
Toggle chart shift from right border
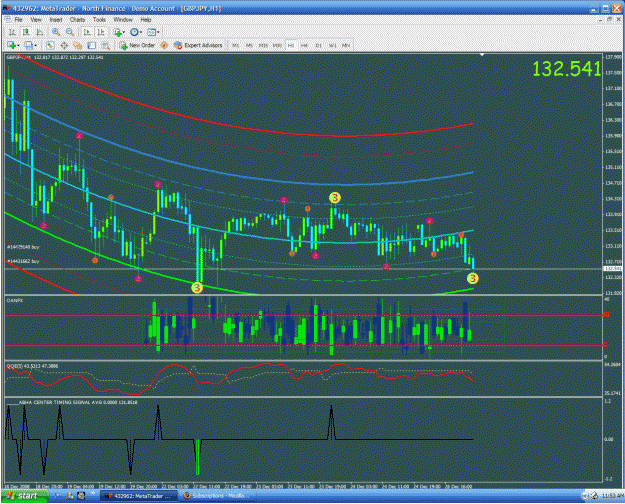coord(100,32)
